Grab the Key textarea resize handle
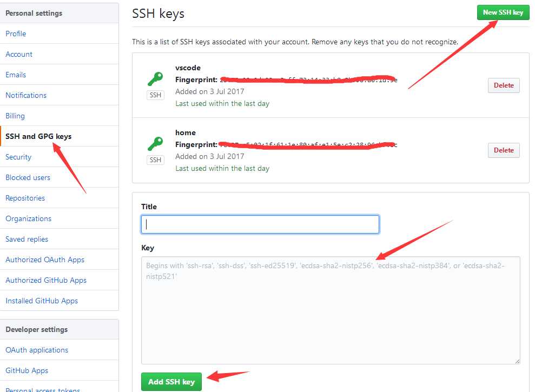 [517, 361]
